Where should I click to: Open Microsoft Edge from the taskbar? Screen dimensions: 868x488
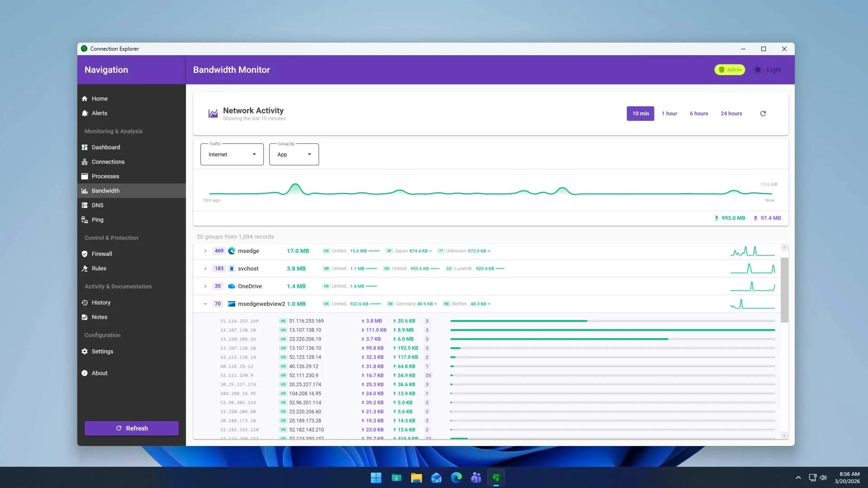click(456, 477)
